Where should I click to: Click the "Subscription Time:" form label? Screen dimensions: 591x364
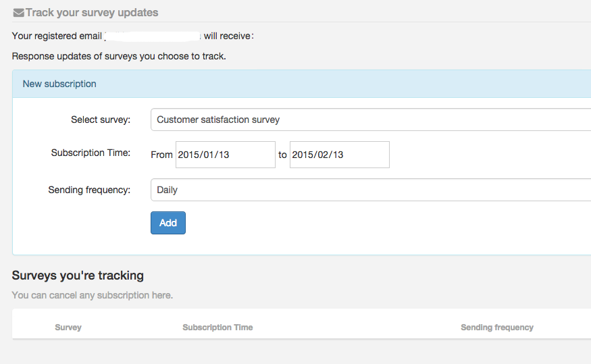point(91,153)
